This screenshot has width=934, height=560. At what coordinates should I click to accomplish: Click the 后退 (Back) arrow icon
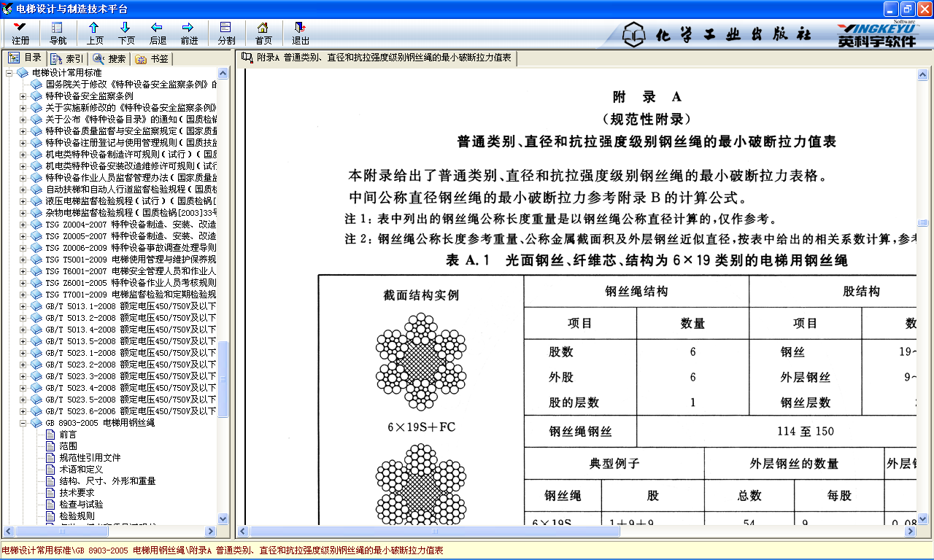coord(158,33)
